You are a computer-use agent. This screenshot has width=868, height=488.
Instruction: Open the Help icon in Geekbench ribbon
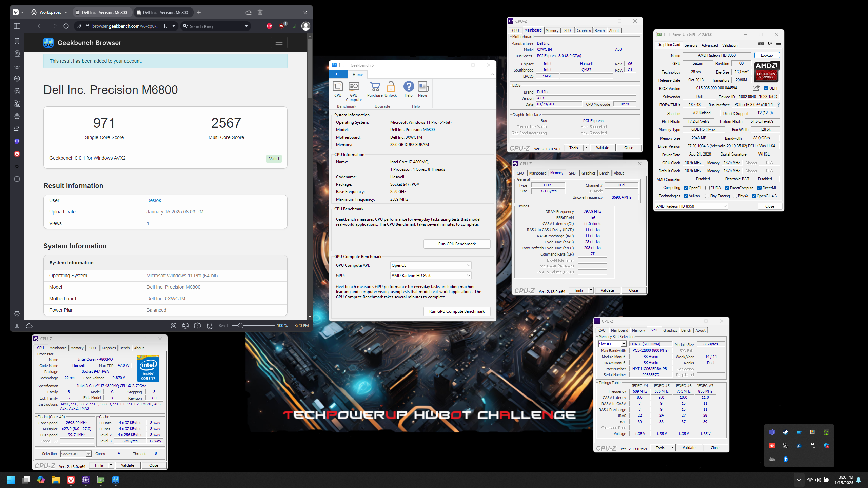pyautogui.click(x=409, y=89)
